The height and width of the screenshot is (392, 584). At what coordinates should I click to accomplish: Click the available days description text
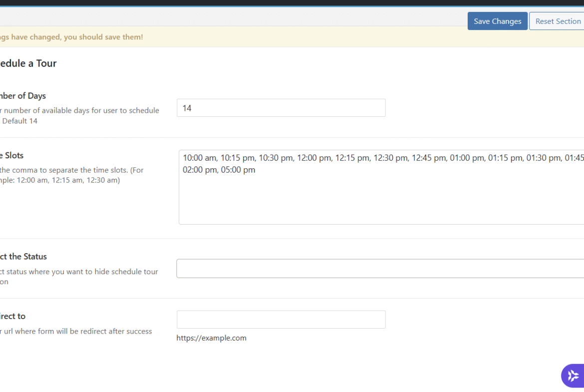(x=80, y=110)
